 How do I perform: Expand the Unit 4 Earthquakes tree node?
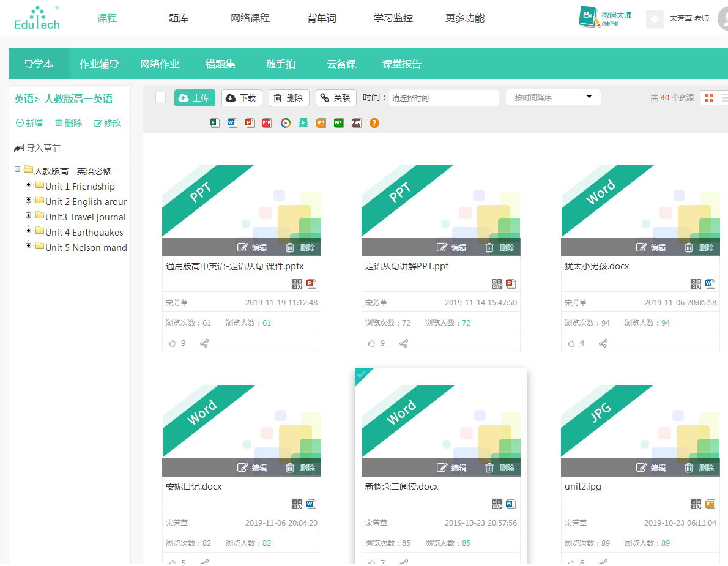tap(29, 231)
